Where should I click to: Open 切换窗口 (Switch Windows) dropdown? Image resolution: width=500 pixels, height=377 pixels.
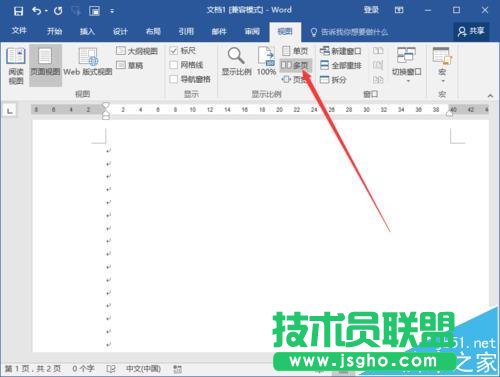tap(407, 65)
